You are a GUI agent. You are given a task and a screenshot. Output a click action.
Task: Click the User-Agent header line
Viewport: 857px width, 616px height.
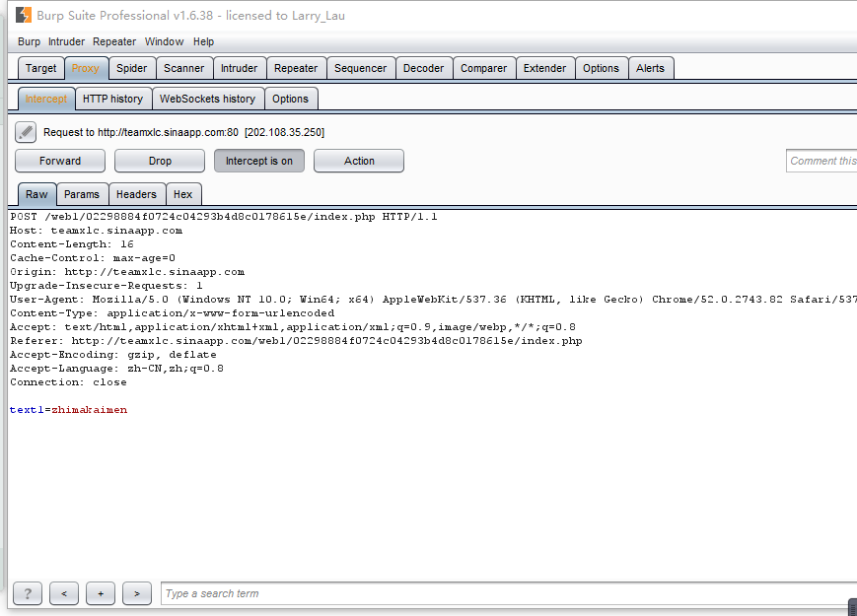coord(433,300)
